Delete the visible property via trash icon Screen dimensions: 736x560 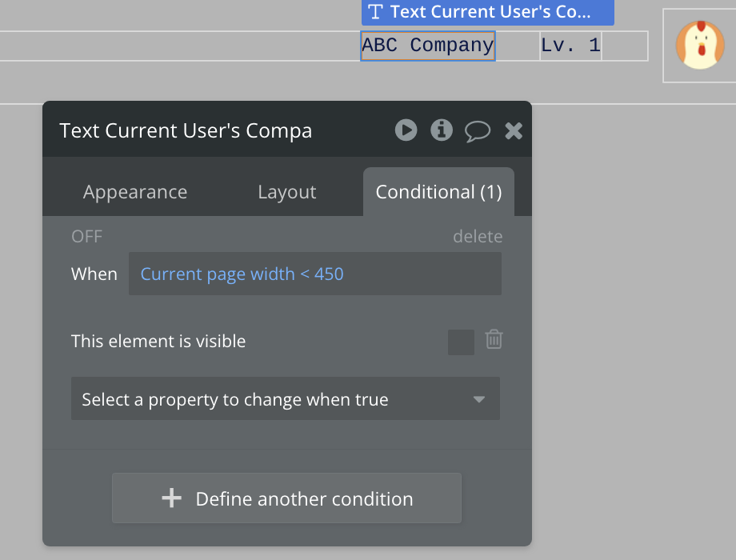(x=494, y=339)
